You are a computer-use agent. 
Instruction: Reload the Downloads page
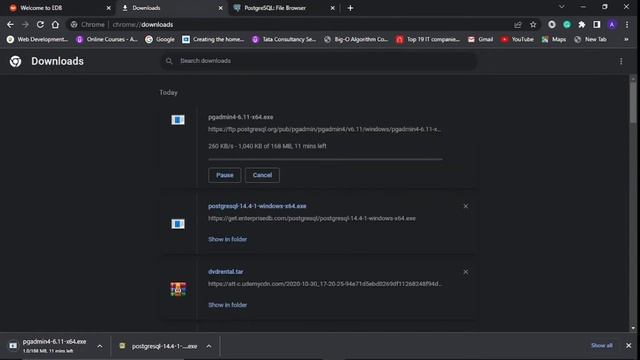[x=40, y=24]
